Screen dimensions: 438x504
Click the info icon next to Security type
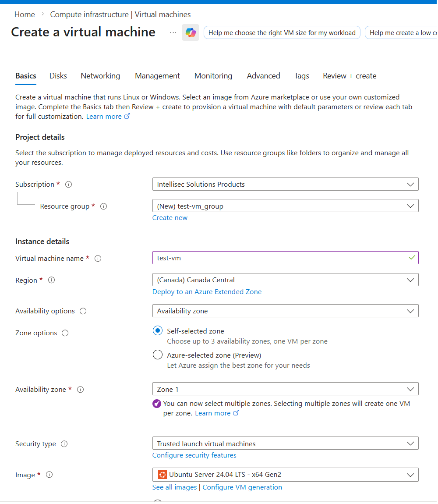(64, 444)
